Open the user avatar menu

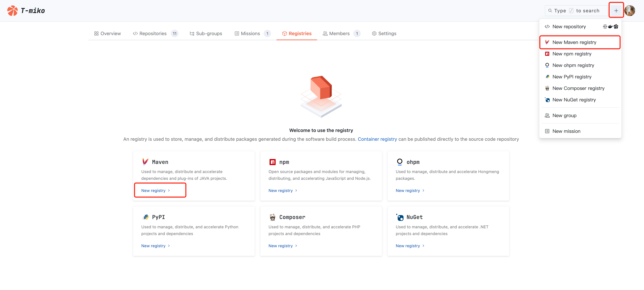630,10
